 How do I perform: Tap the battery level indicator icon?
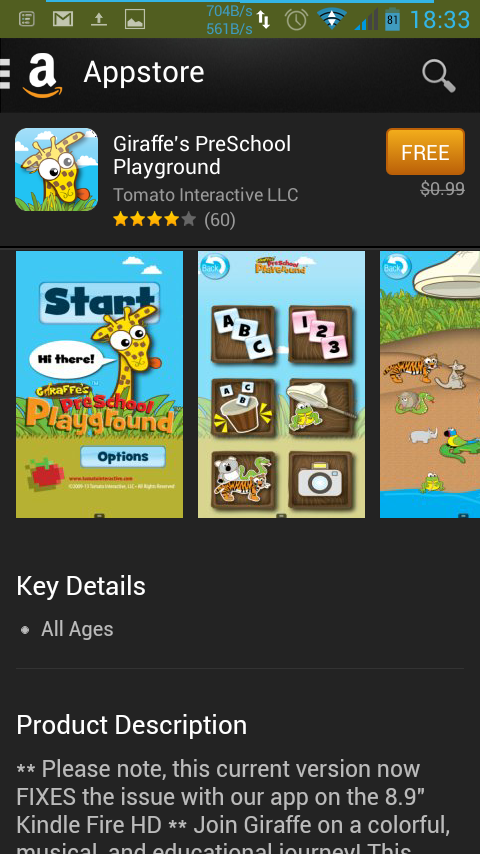392,20
